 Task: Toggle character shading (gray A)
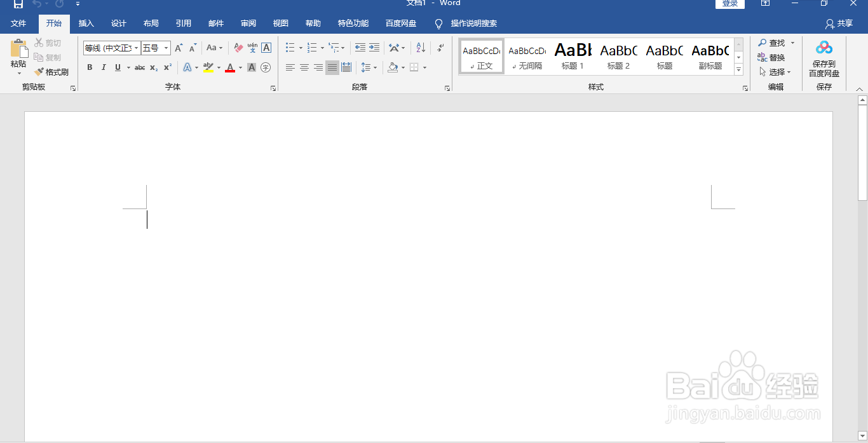[x=252, y=67]
